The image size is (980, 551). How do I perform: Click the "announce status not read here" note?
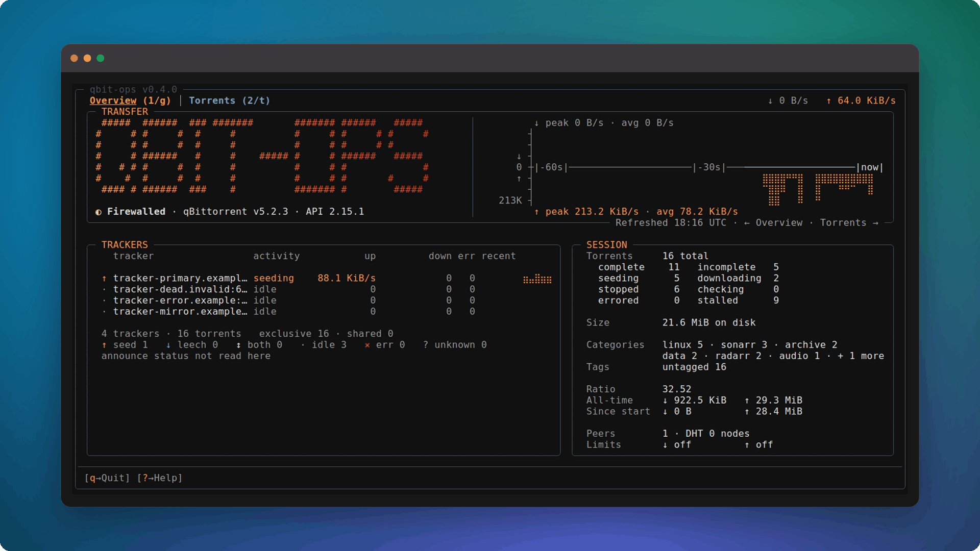click(186, 356)
